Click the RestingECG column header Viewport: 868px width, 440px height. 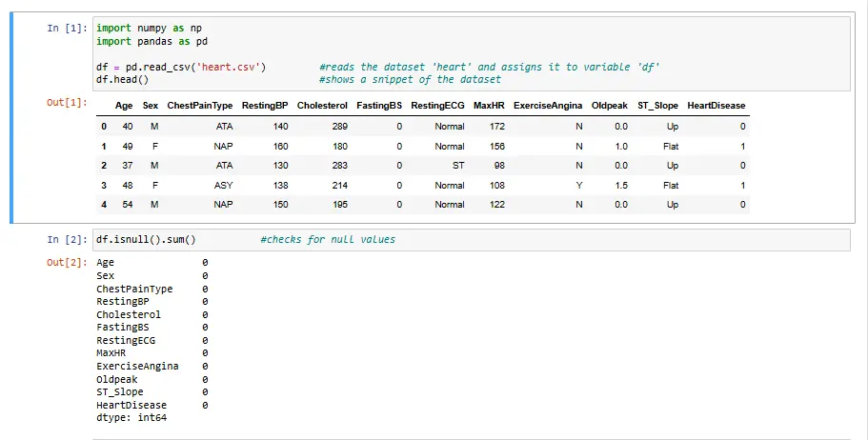[x=437, y=106]
